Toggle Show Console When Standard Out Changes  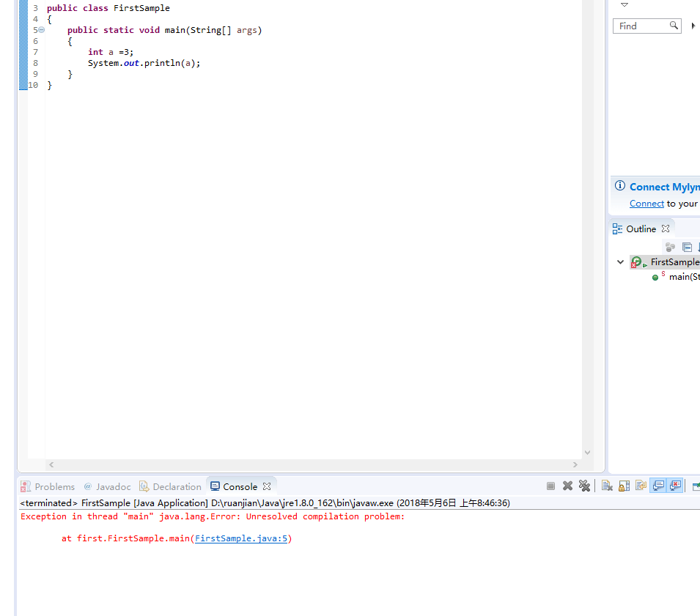click(x=658, y=485)
